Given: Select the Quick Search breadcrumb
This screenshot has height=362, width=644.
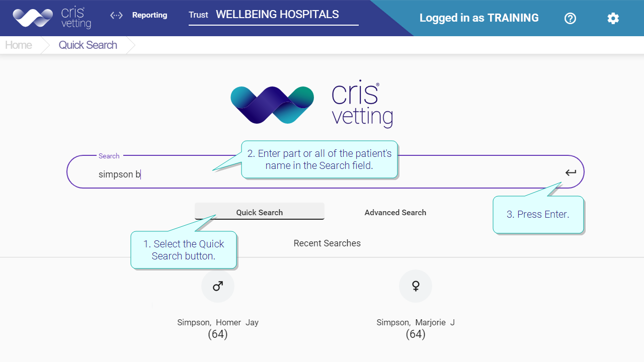Looking at the screenshot, I should [x=88, y=45].
